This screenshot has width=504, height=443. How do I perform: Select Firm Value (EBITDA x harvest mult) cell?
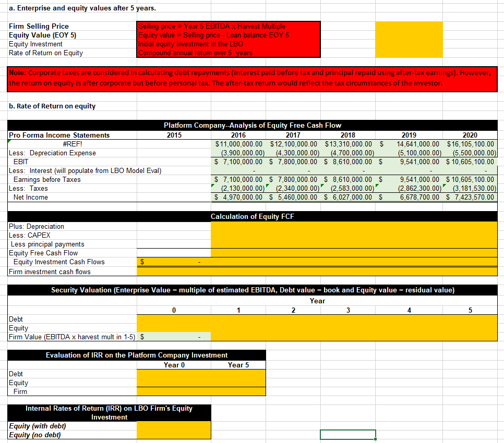[x=174, y=336]
